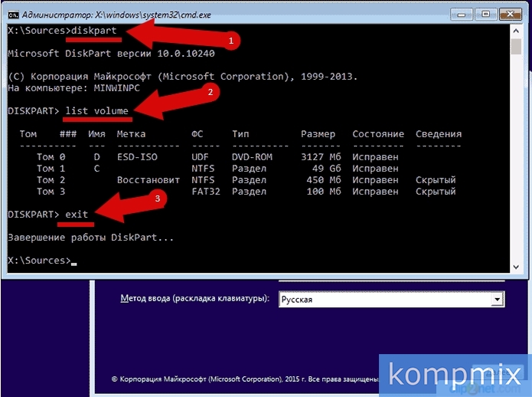Screen dimensions: 532x397
Task: Click 'На компьютере: MINWINPC' line
Action: [x=73, y=88]
